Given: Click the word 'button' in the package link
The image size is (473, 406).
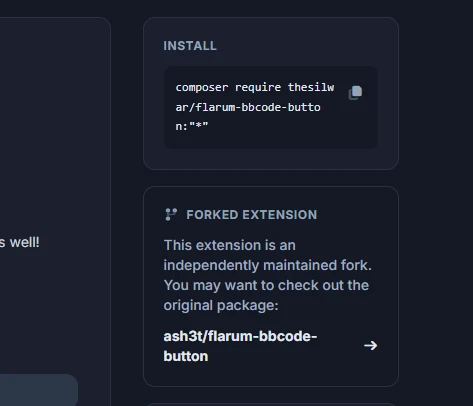Looking at the screenshot, I should tap(186, 356).
